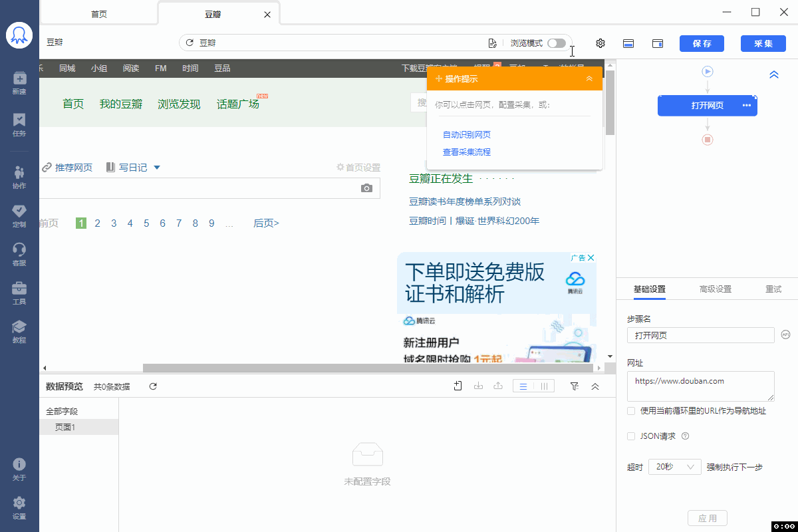Collapse the workflow panel with double chevron
Screen dimensions: 798x532
(x=774, y=75)
